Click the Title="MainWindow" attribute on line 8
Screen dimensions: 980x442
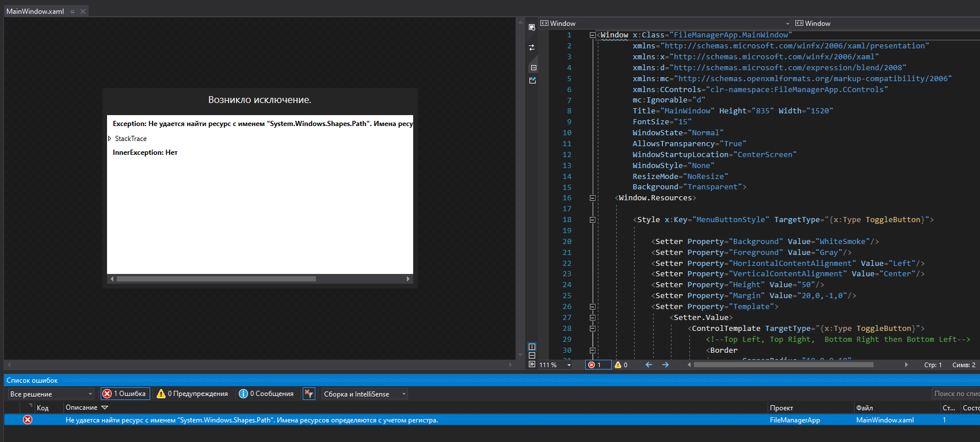click(673, 111)
